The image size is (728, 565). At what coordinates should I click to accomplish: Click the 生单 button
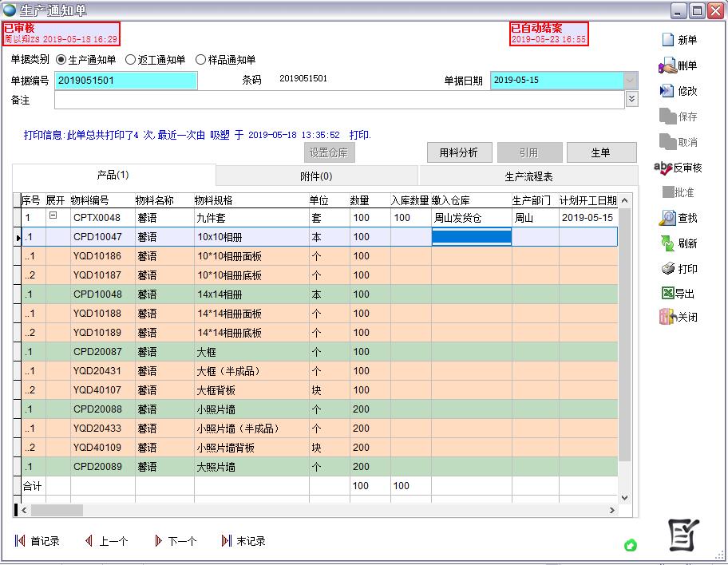(600, 152)
